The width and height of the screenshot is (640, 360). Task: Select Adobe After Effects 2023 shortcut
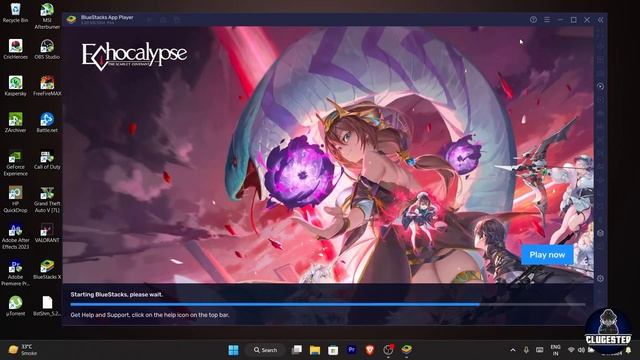16,236
